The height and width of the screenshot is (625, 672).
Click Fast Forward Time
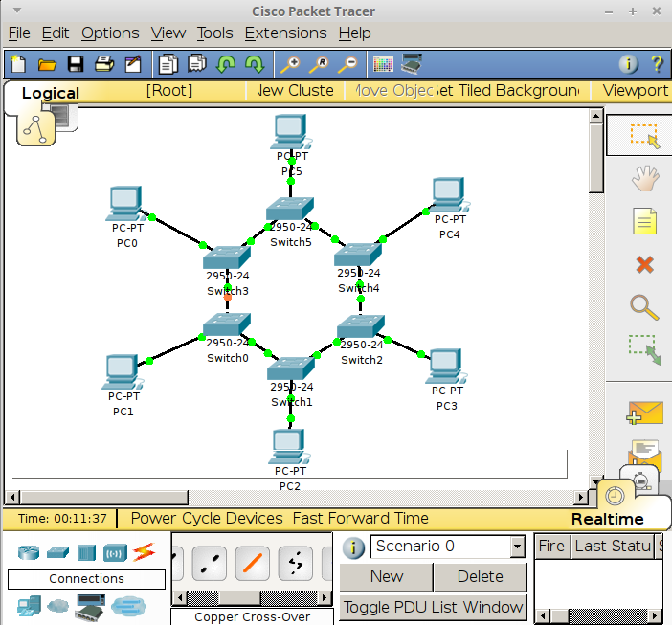(x=361, y=519)
